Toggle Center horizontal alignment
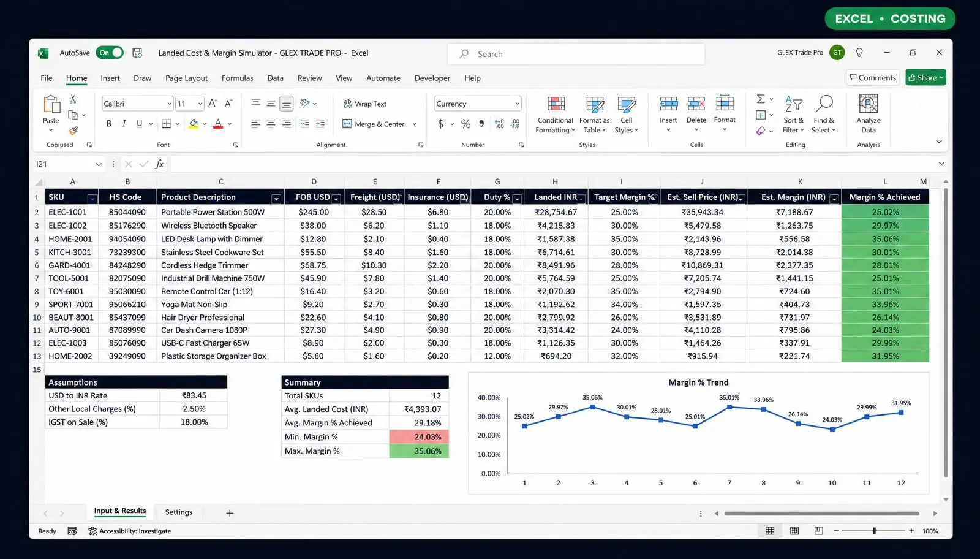This screenshot has height=559, width=980. (271, 124)
